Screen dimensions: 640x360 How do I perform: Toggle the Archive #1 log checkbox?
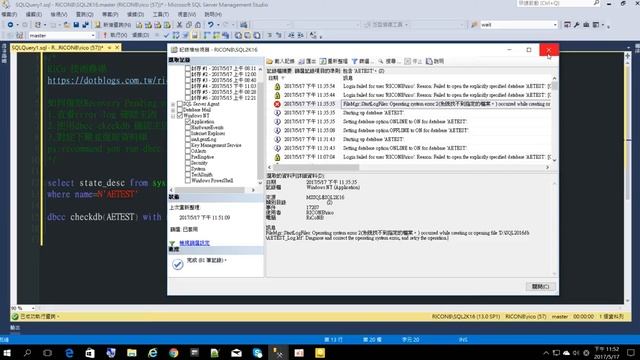pos(188,69)
